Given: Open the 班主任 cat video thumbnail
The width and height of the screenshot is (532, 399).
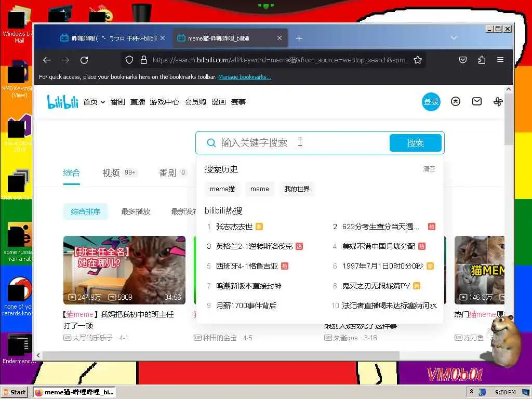Looking at the screenshot, I should (x=124, y=270).
